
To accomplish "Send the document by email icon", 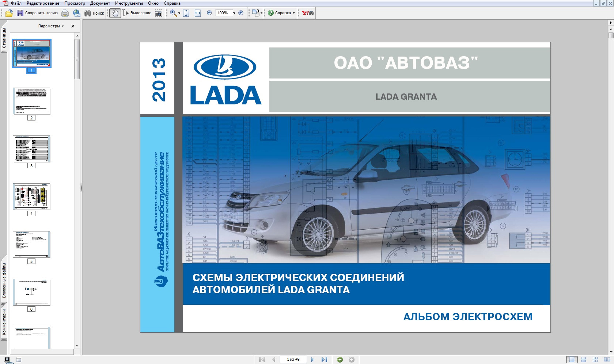I will [x=77, y=13].
